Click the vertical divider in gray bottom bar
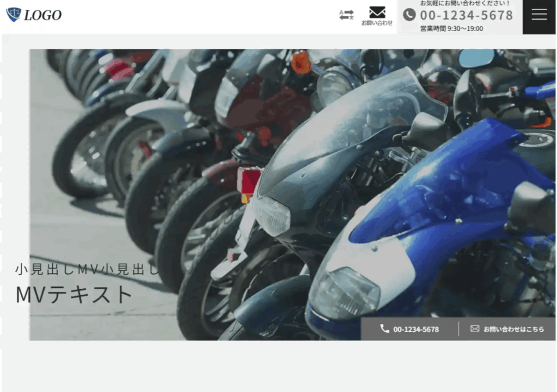 coord(459,329)
